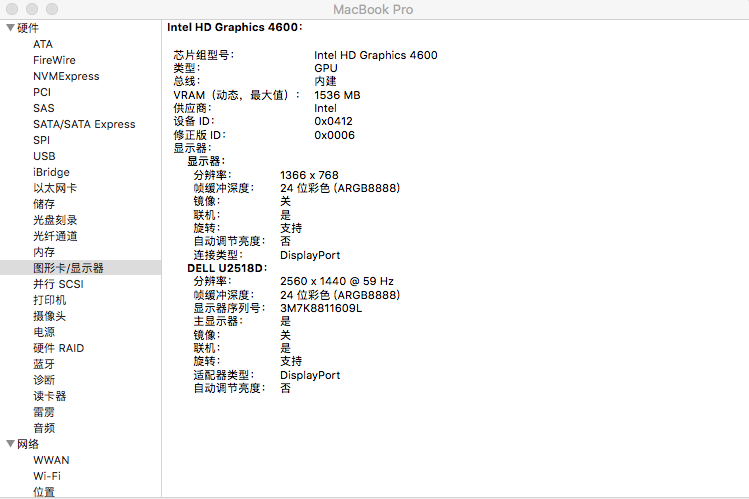Click the 硬件 section header label
This screenshot has width=749, height=499.
[x=28, y=28]
